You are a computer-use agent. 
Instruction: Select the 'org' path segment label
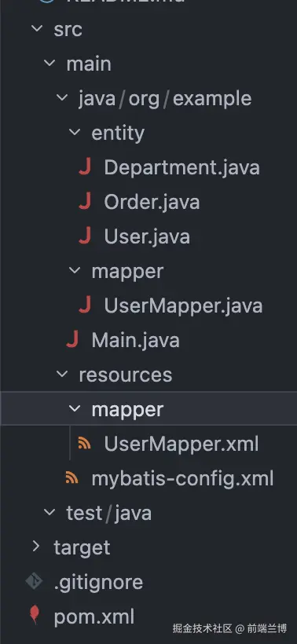(x=144, y=101)
